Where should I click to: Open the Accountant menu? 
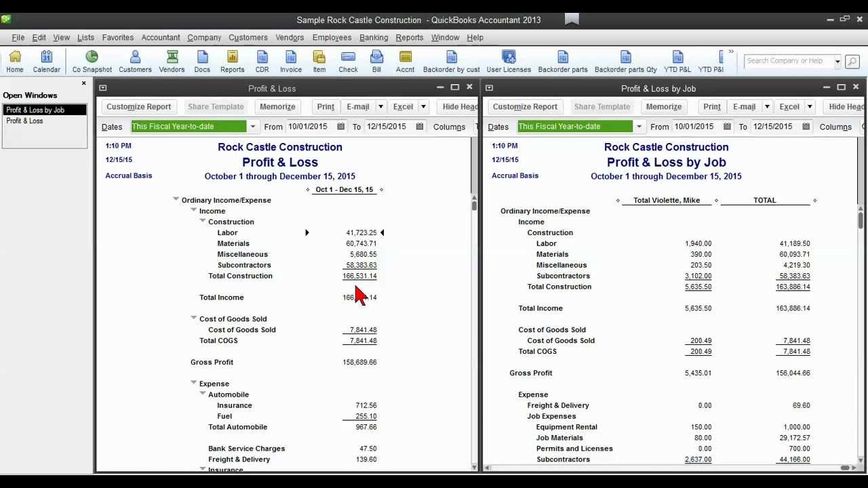[x=161, y=37]
